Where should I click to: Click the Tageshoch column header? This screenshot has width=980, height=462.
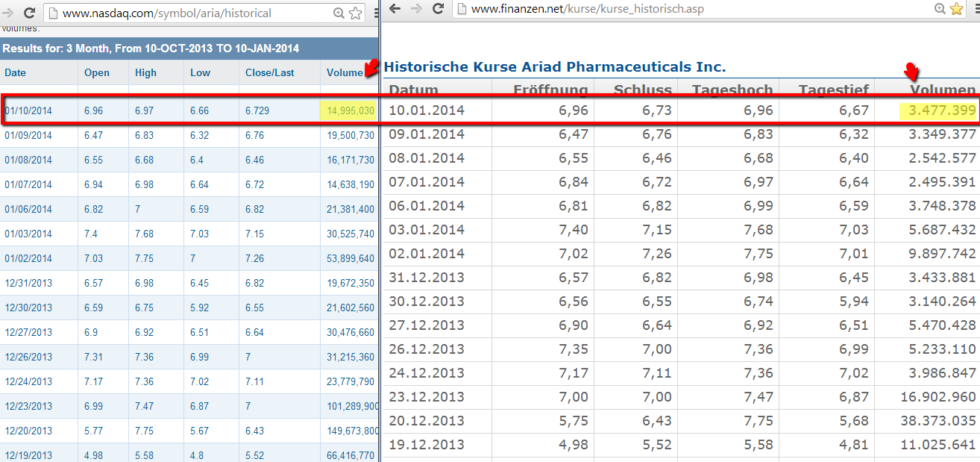pos(732,90)
